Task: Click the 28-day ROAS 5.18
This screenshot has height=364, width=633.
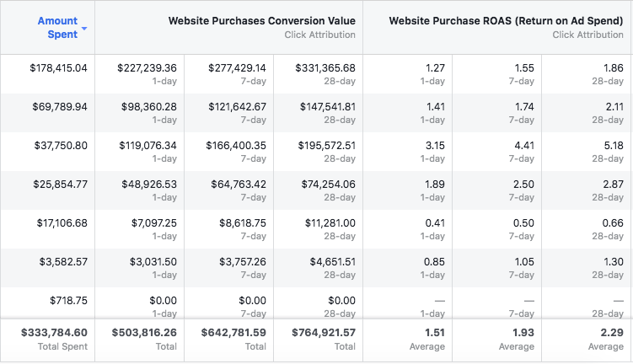Action: [x=614, y=145]
